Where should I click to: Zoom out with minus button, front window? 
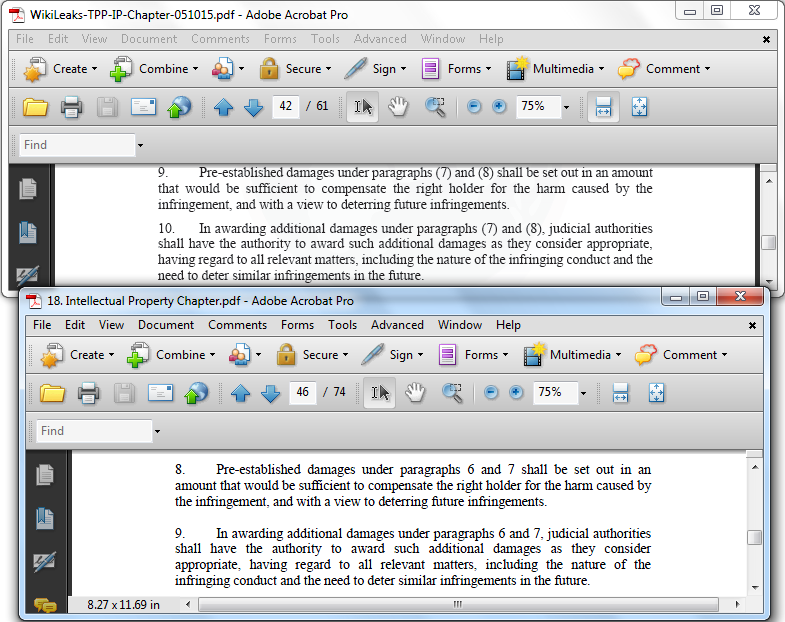[491, 393]
